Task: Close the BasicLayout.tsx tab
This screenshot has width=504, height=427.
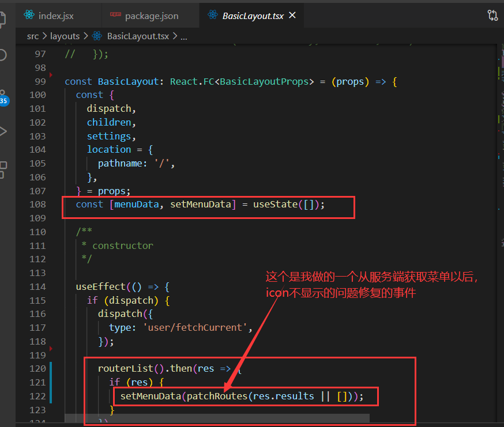Action: click(x=292, y=15)
